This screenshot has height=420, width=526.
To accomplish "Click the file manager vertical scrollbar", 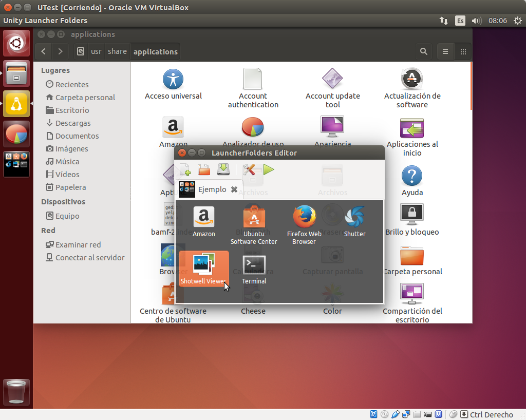I will point(471,86).
